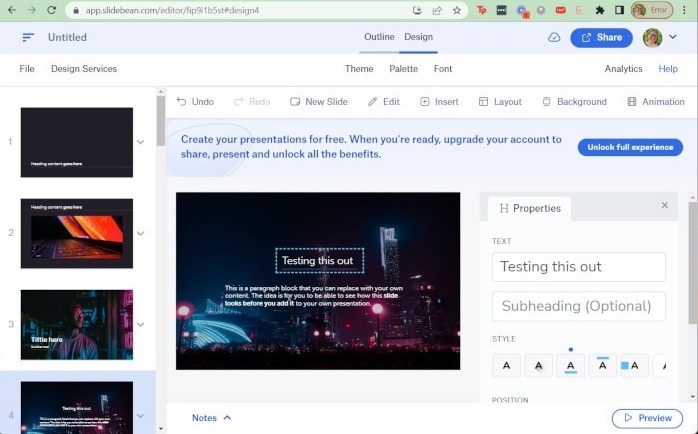Expand options chevron for slide 1
Image resolution: width=698 pixels, height=434 pixels.
140,142
